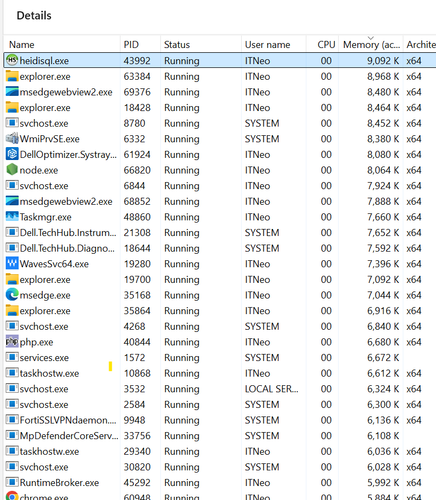Click the RuntimeBroker.exe icon
The width and height of the screenshot is (436, 500).
tap(12, 482)
